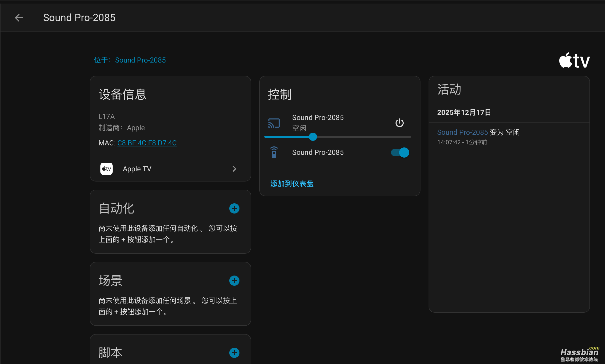Image resolution: width=605 pixels, height=364 pixels.
Task: Click the cast media player icon
Action: [x=274, y=123]
